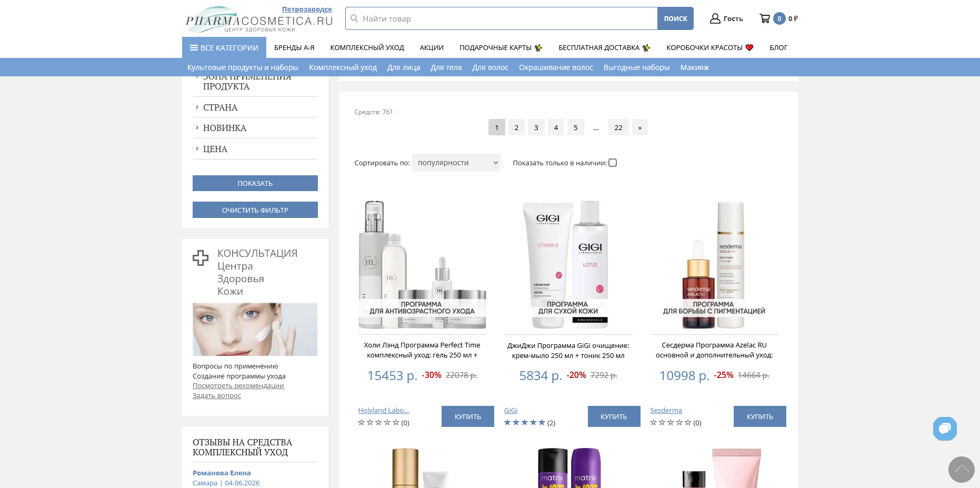The width and height of the screenshot is (980, 488).
Task: Open the Сортировать по dropdown
Action: pos(456,163)
